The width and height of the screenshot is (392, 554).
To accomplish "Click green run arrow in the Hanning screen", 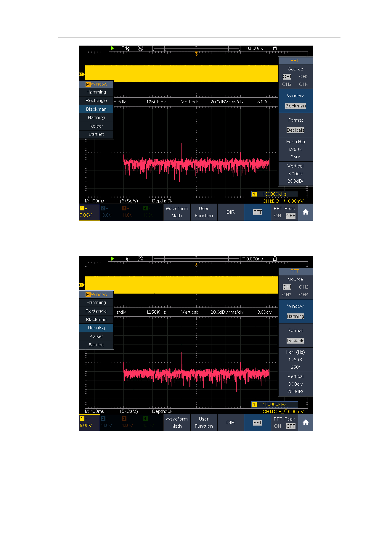I will [113, 259].
